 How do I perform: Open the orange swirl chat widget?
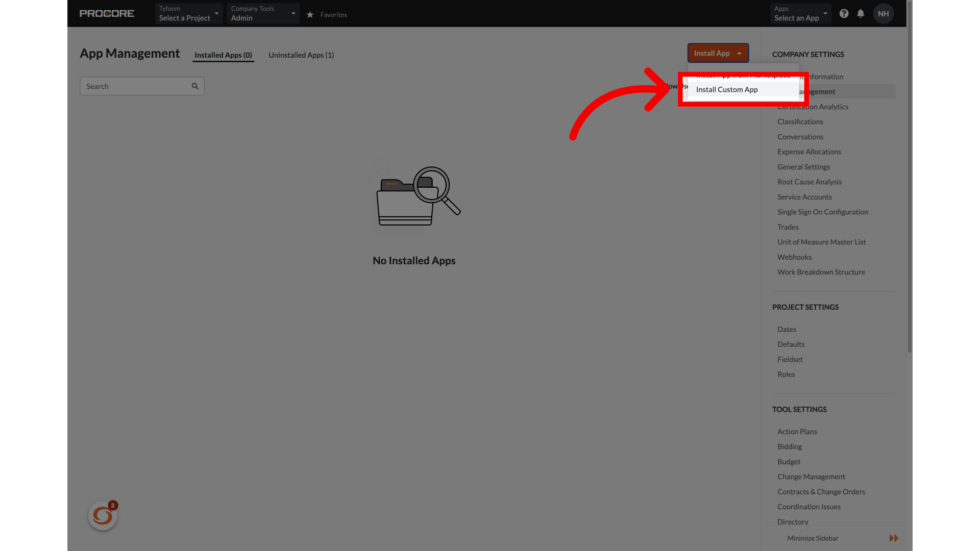tap(103, 516)
